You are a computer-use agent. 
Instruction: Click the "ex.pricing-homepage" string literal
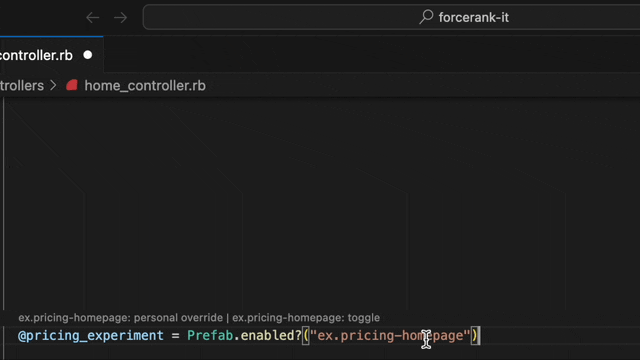390,336
